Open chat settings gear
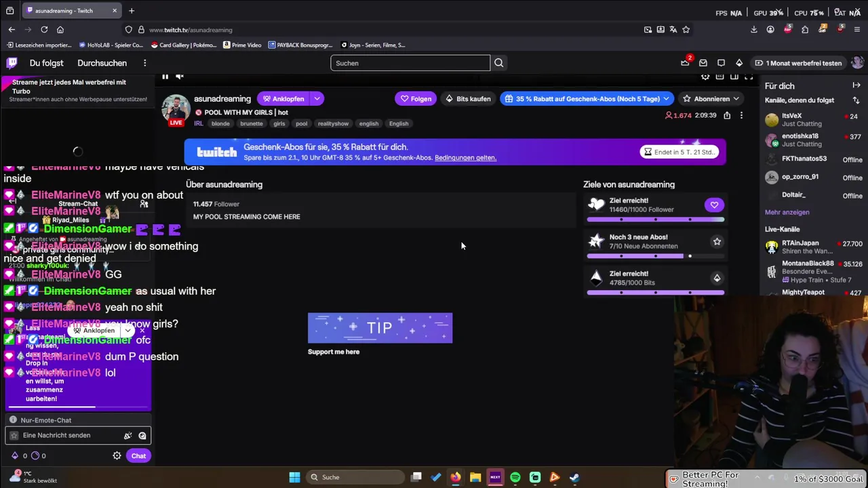This screenshot has width=868, height=488. coord(117,456)
